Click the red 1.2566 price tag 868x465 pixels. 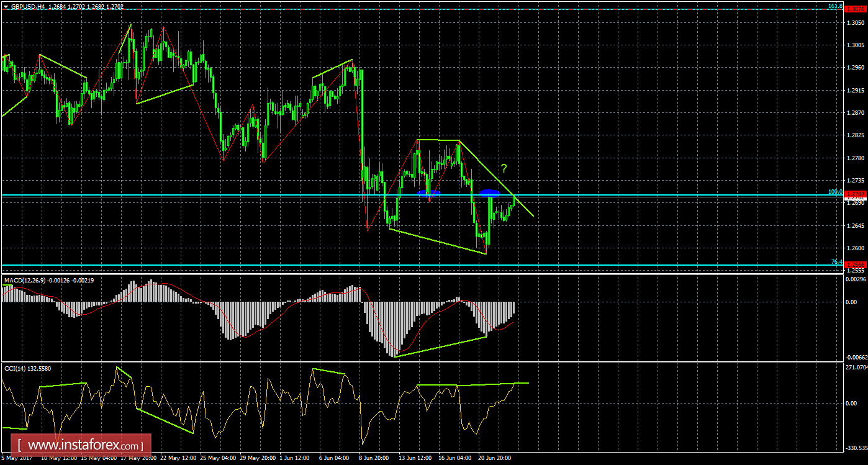(856, 265)
